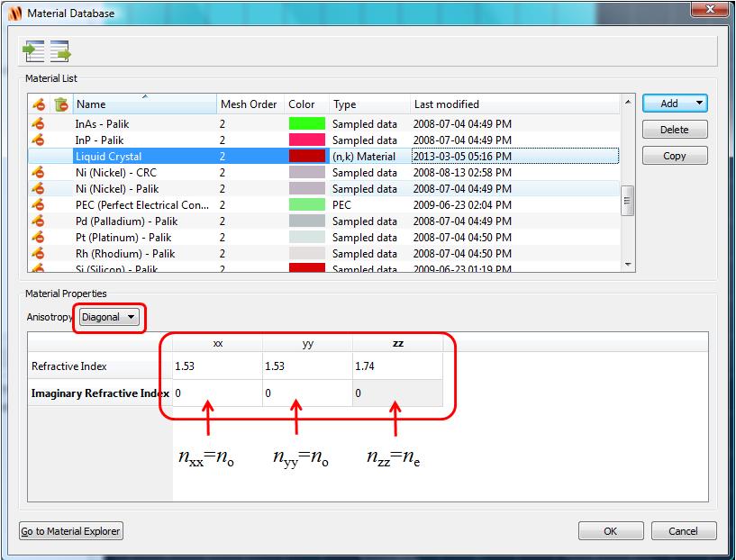Screen dimensions: 736x560
Task: Click the dark red swatch of Liquid Crystal
Action: (307, 156)
